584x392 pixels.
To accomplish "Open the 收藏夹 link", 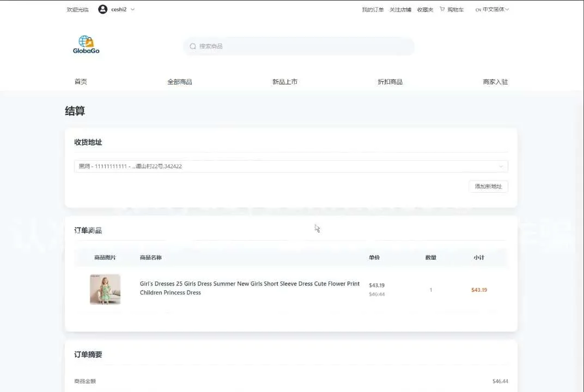I will (425, 10).
